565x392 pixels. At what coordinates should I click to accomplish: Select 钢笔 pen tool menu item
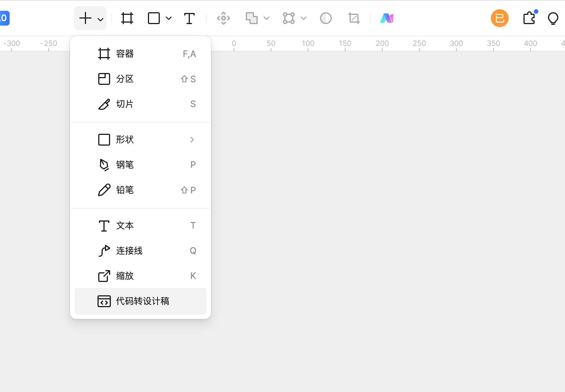141,165
